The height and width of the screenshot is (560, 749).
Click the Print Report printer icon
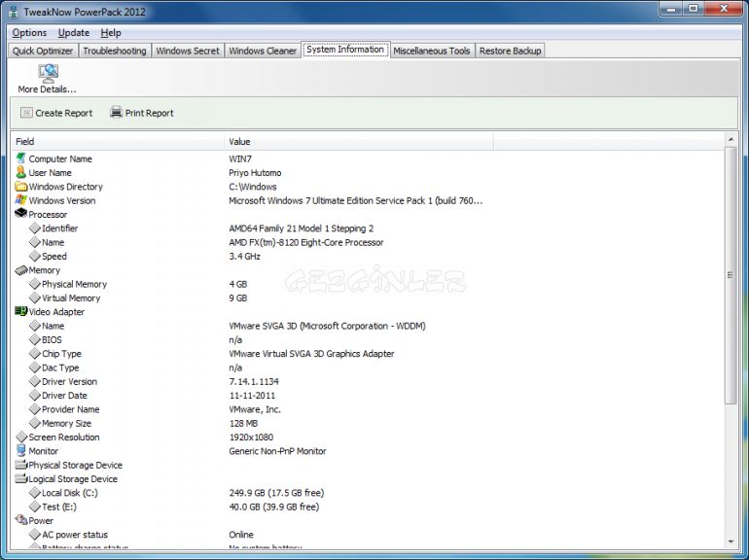116,113
